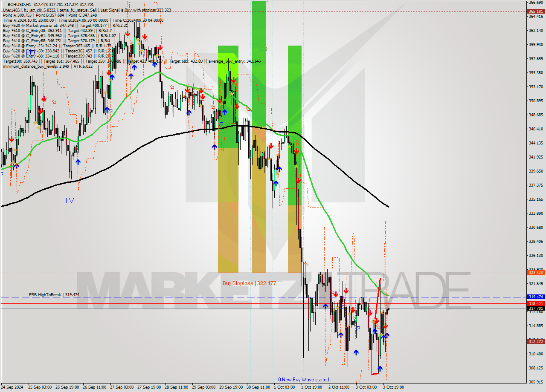The height and width of the screenshot is (392, 546).
Task: Click the 326.130 price axis label
Action: coord(535,255)
